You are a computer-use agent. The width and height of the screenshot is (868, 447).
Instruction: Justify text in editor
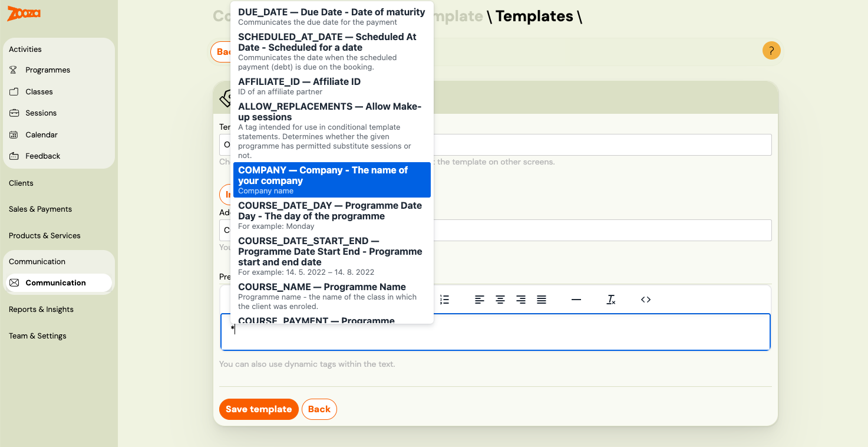(x=542, y=300)
